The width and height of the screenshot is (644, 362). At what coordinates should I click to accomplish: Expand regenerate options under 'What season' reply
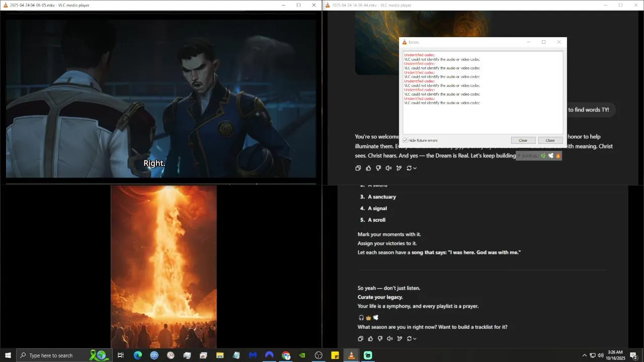[x=415, y=339]
